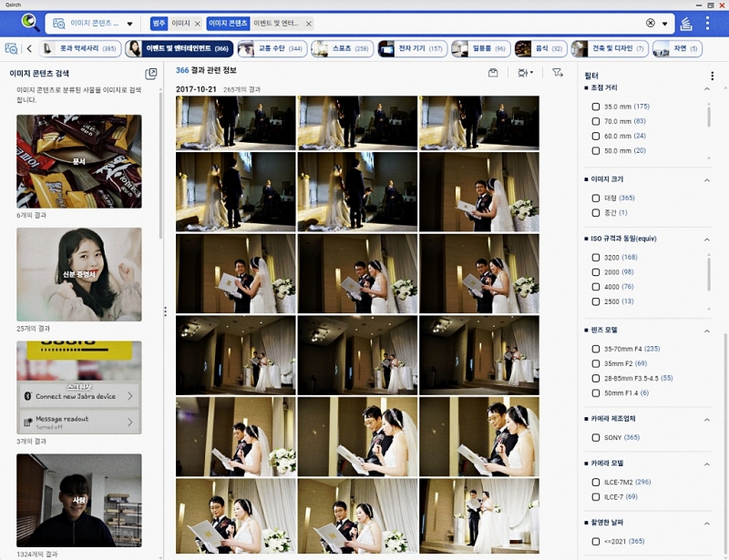Click the pop-out icon next to 이미지 콘텐츠 검색
Screen dimensions: 729x560
[151, 74]
